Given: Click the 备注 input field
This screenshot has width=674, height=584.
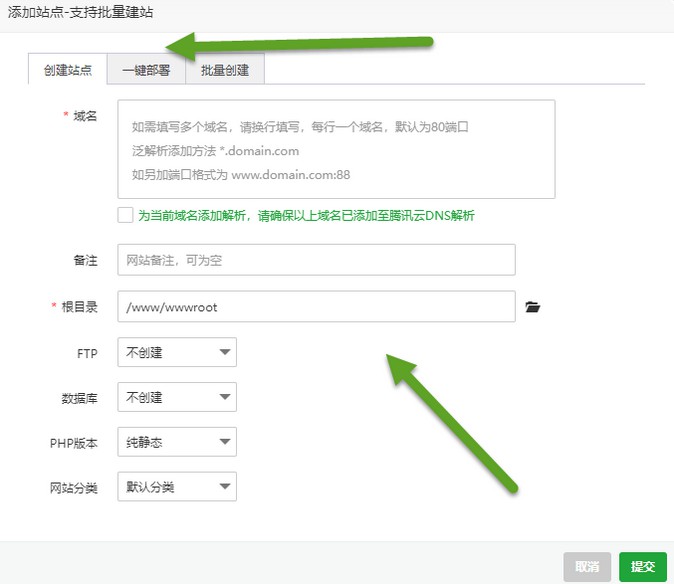Looking at the screenshot, I should tap(316, 260).
